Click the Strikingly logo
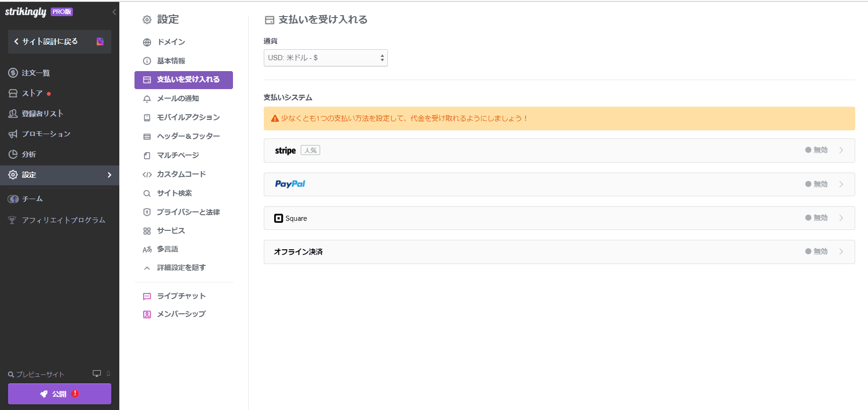868x410 pixels. tap(26, 12)
